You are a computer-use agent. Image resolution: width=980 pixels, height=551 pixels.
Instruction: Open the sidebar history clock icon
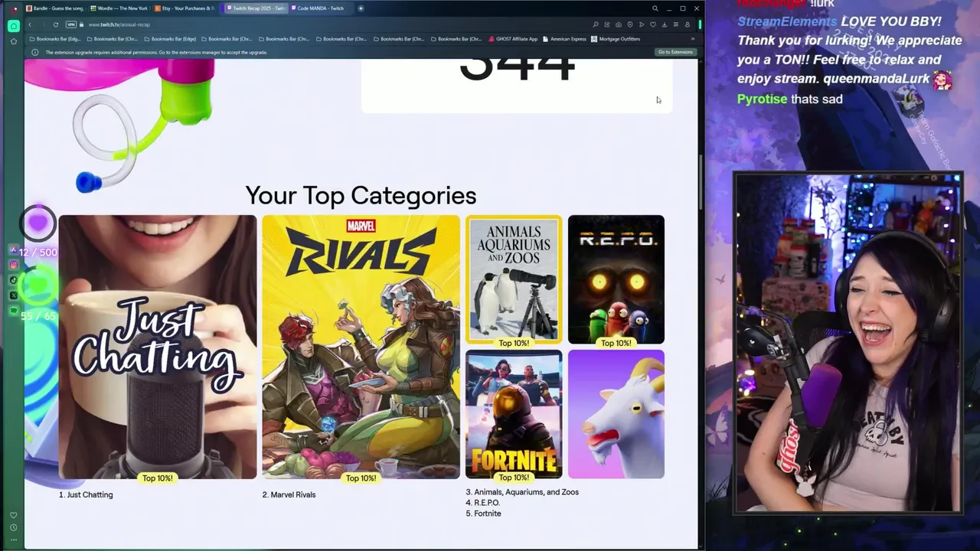[x=14, y=527]
